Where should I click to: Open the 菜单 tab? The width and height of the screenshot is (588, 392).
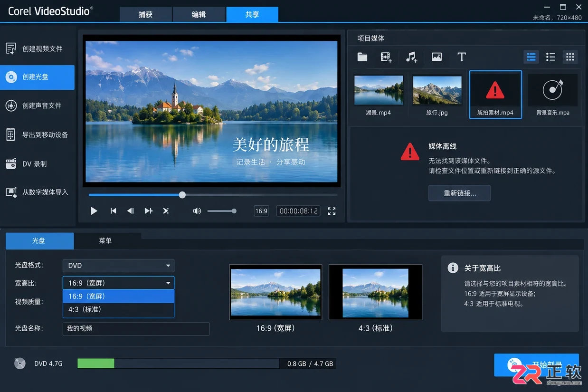(x=105, y=241)
